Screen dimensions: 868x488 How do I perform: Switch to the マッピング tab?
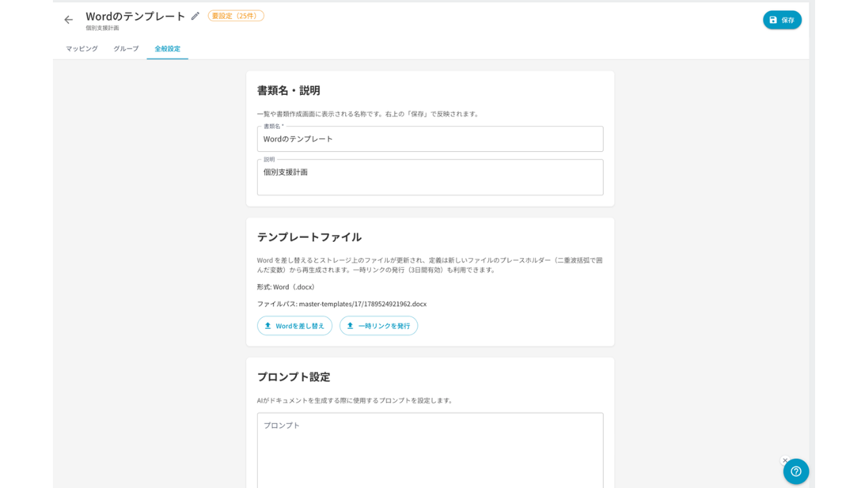tap(82, 49)
